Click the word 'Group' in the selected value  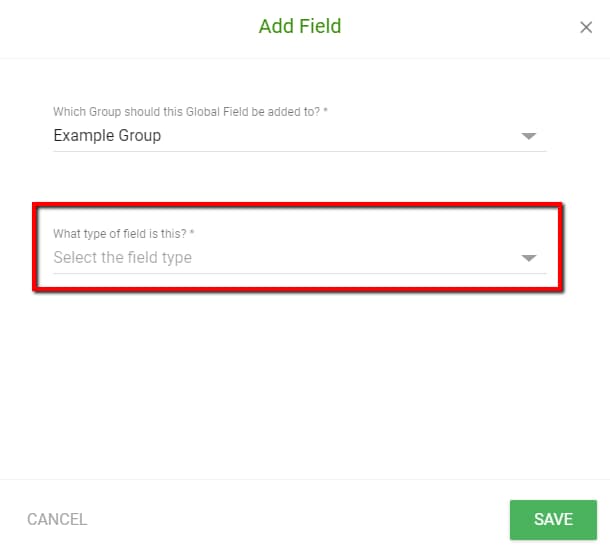coord(140,136)
